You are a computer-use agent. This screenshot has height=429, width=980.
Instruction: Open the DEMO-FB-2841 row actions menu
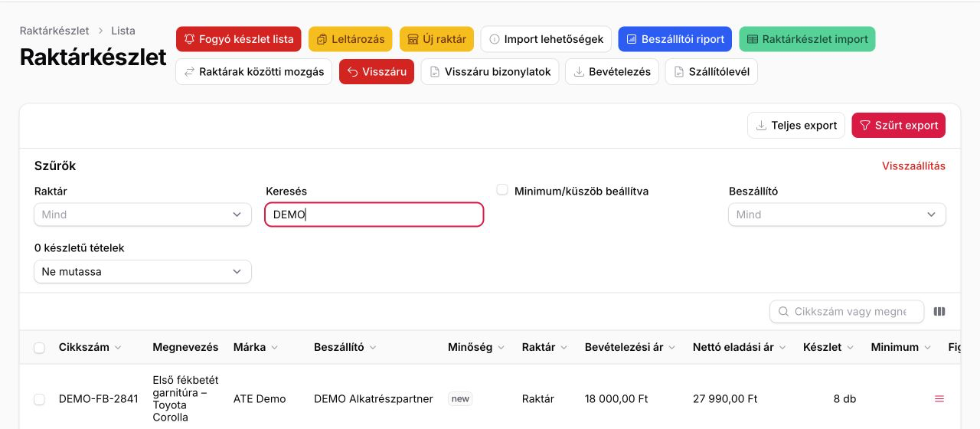939,399
